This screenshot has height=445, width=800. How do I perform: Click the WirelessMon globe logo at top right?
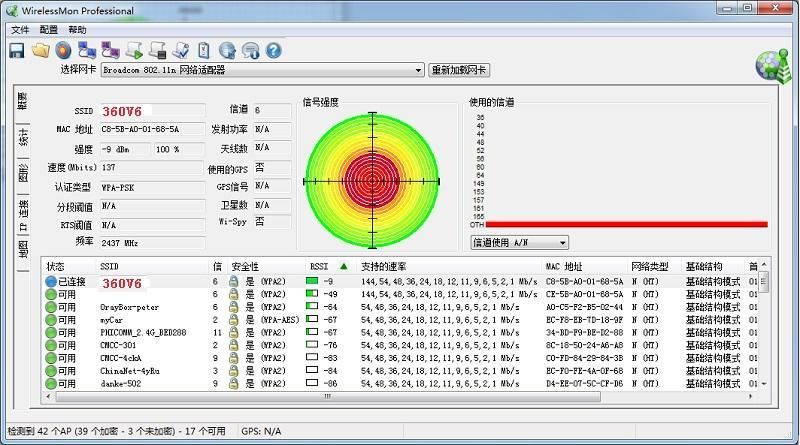(x=772, y=65)
